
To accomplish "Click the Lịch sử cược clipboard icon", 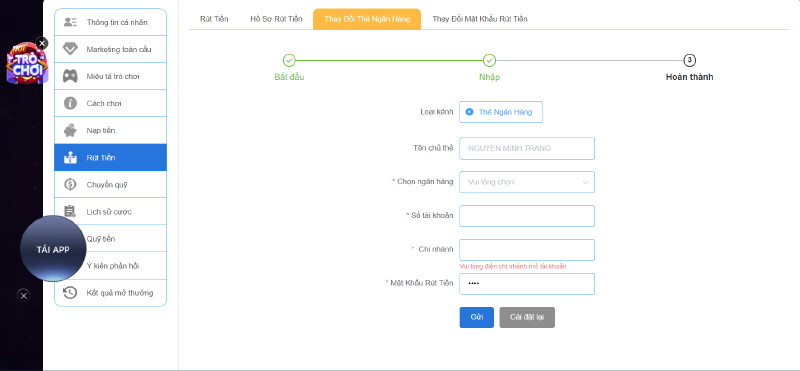I will click(x=70, y=211).
